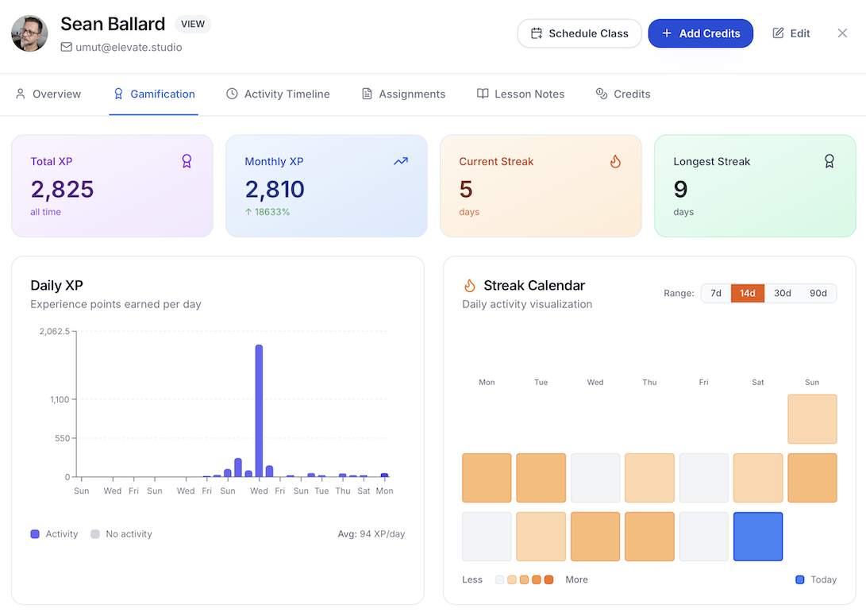
Task: Click the award icon in Longest Streak card
Action: 829,161
